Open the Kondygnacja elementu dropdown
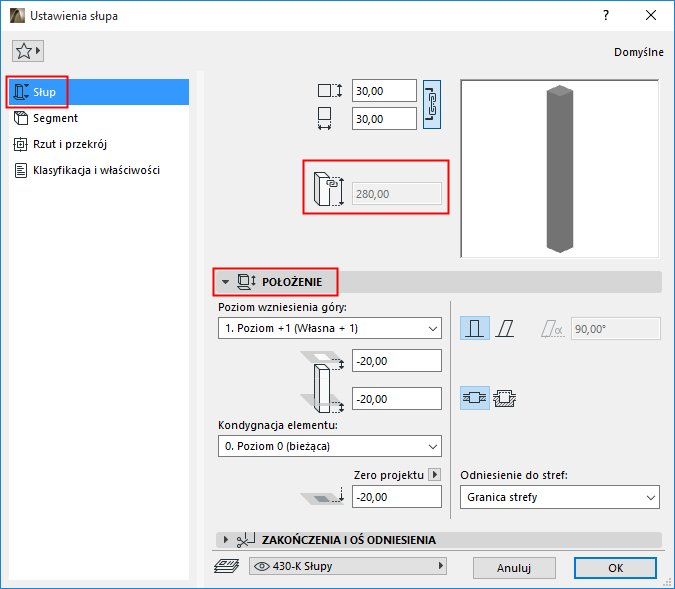 tap(330, 446)
